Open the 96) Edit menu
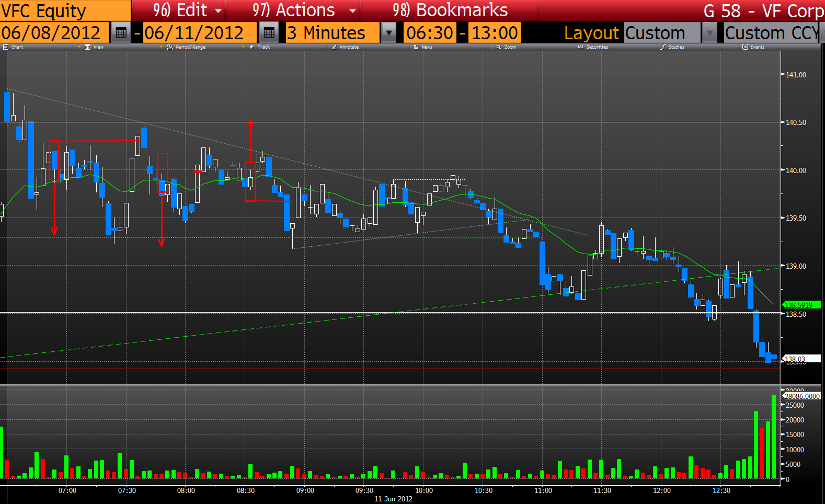The height and width of the screenshot is (504, 825). click(x=179, y=10)
